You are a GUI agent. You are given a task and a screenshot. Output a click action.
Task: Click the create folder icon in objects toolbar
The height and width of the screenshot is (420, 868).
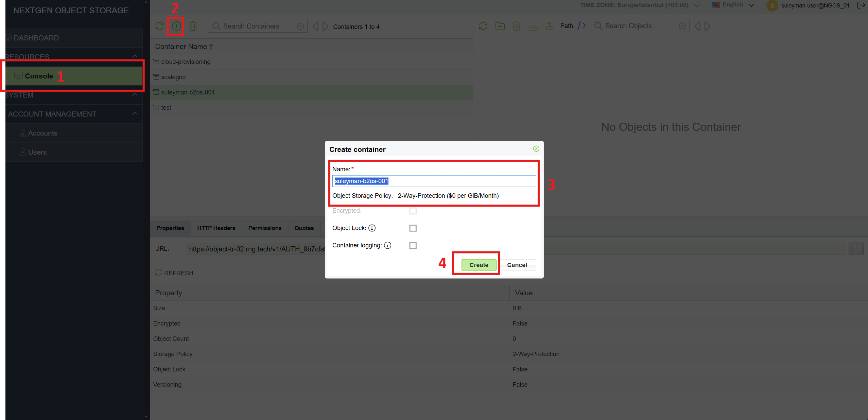point(500,26)
